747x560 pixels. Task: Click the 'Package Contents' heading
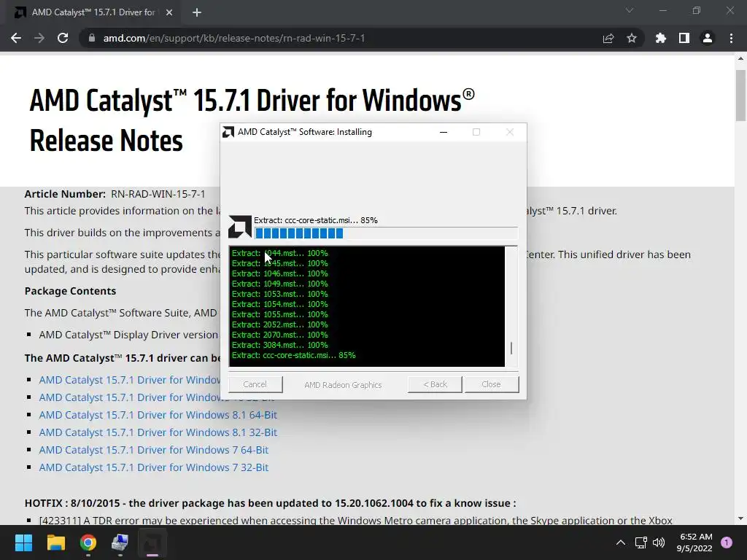click(x=71, y=291)
